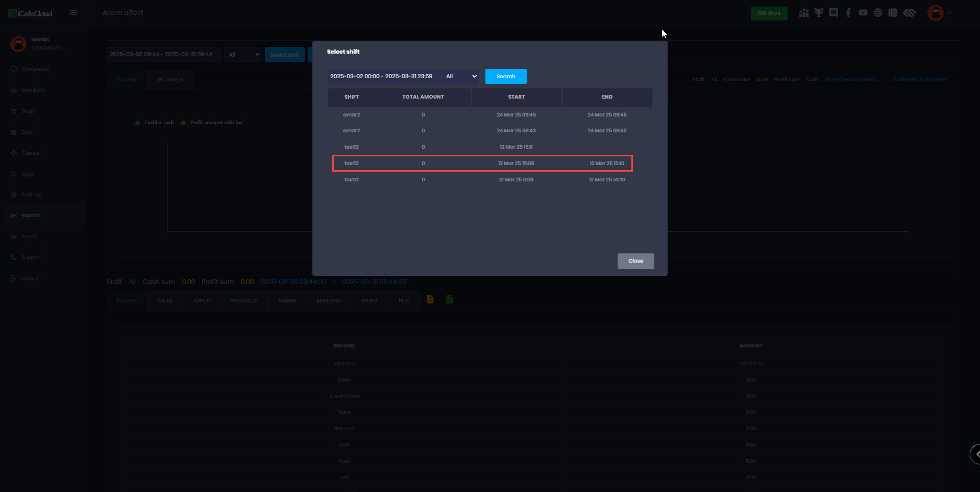Screen dimensions: 980x492
Task: Click the globe website icon
Action: click(x=878, y=13)
